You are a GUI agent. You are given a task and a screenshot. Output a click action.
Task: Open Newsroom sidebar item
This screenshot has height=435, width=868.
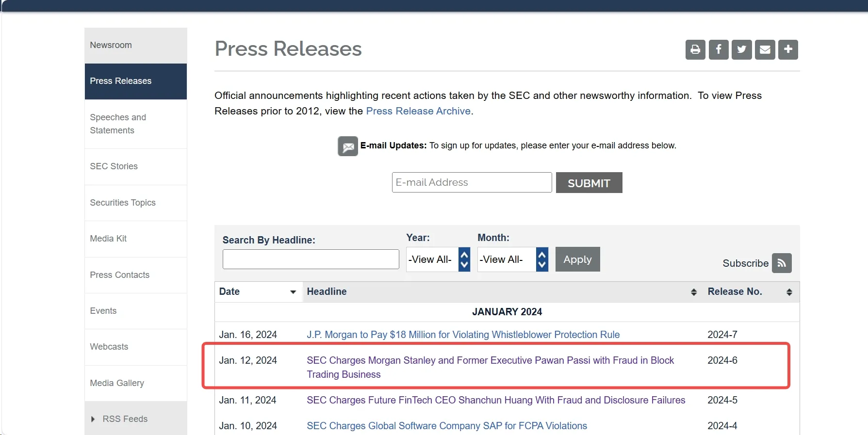click(x=136, y=46)
